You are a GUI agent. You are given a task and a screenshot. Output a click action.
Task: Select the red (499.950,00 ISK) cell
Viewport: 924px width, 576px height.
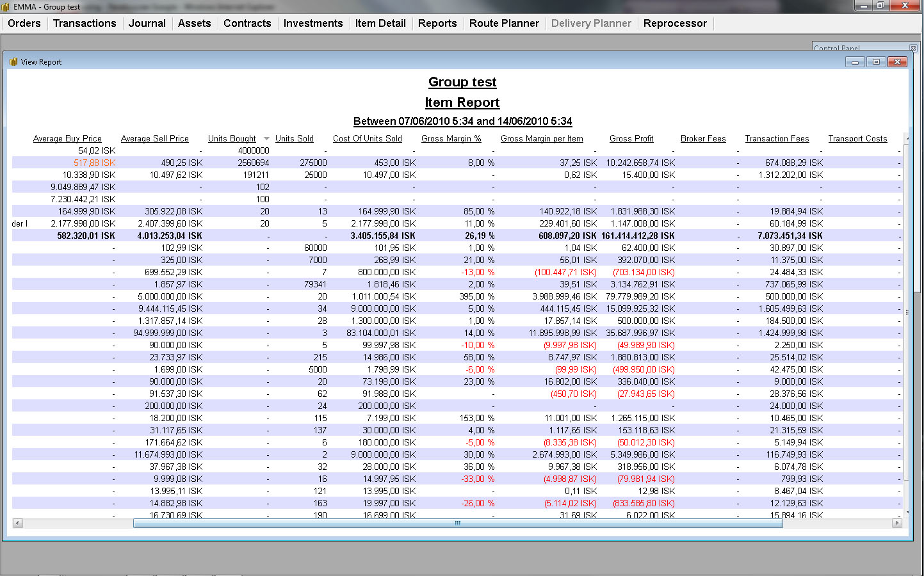click(644, 369)
